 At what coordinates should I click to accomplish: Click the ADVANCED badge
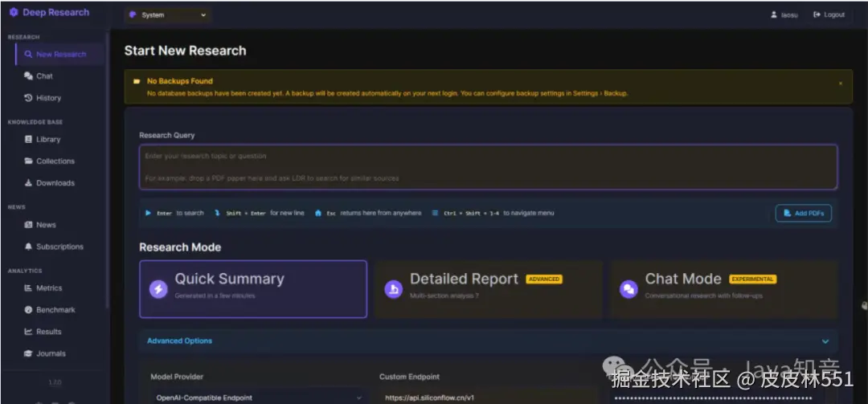click(x=544, y=279)
